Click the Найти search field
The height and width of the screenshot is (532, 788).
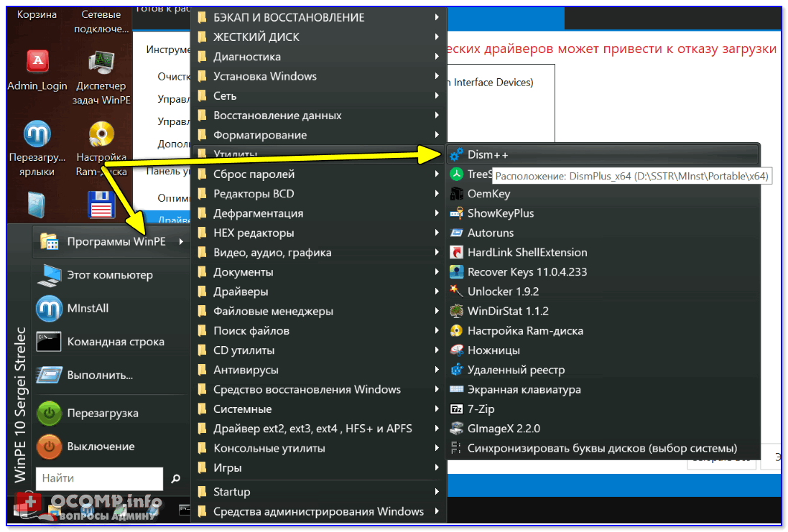pyautogui.click(x=99, y=478)
